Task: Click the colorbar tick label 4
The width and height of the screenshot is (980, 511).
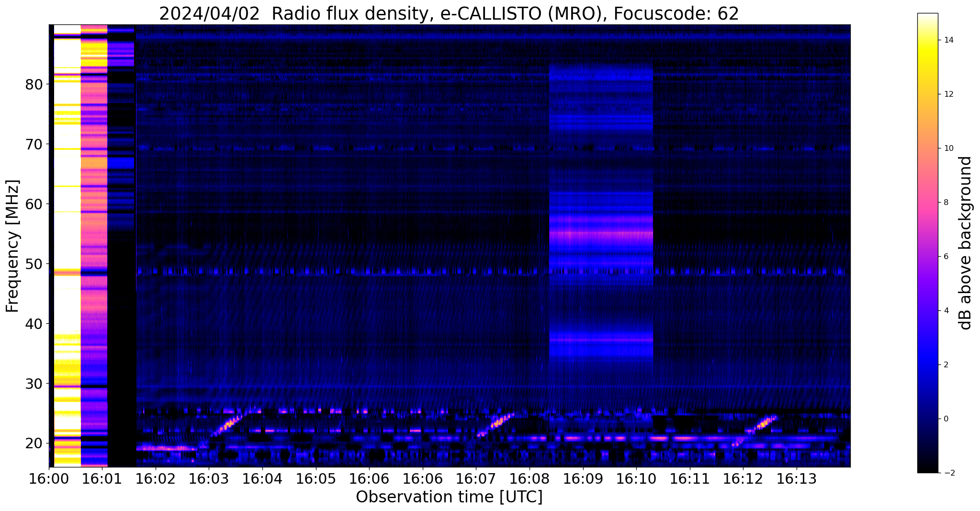Action: [946, 311]
